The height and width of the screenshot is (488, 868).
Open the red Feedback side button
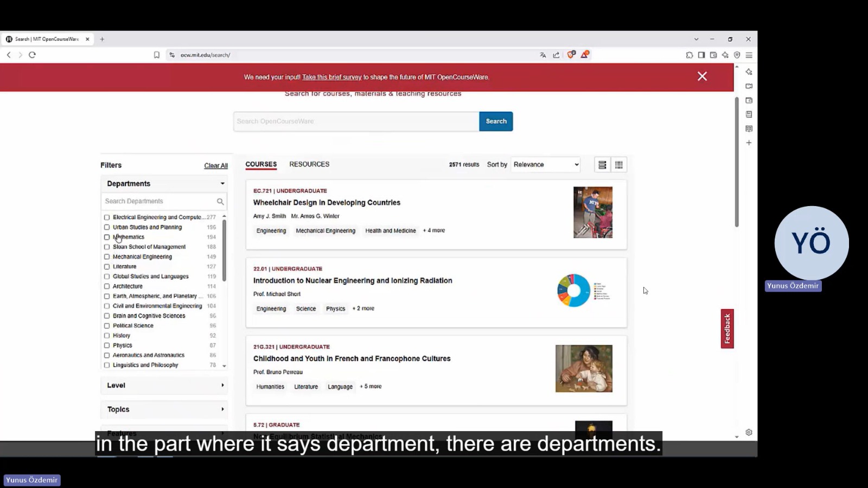[727, 329]
